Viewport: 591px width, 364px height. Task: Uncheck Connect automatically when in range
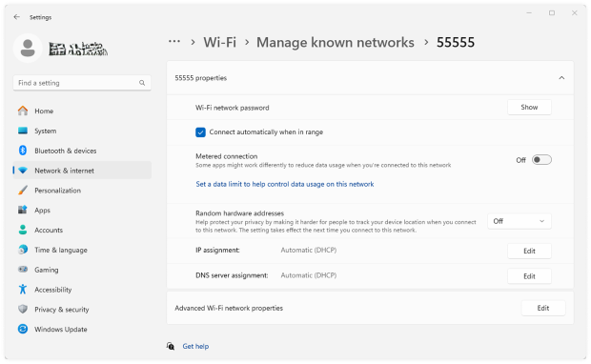point(200,132)
